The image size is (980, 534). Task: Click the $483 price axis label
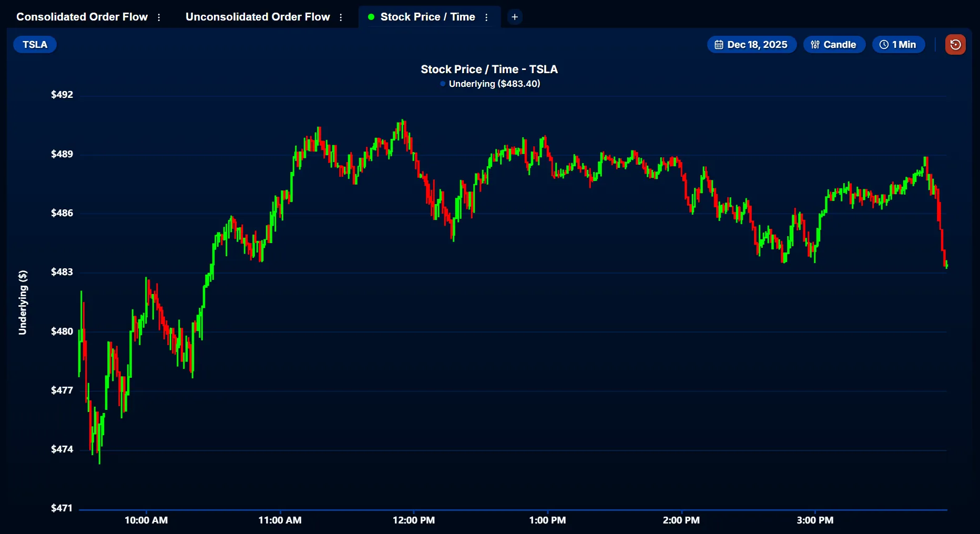[62, 272]
